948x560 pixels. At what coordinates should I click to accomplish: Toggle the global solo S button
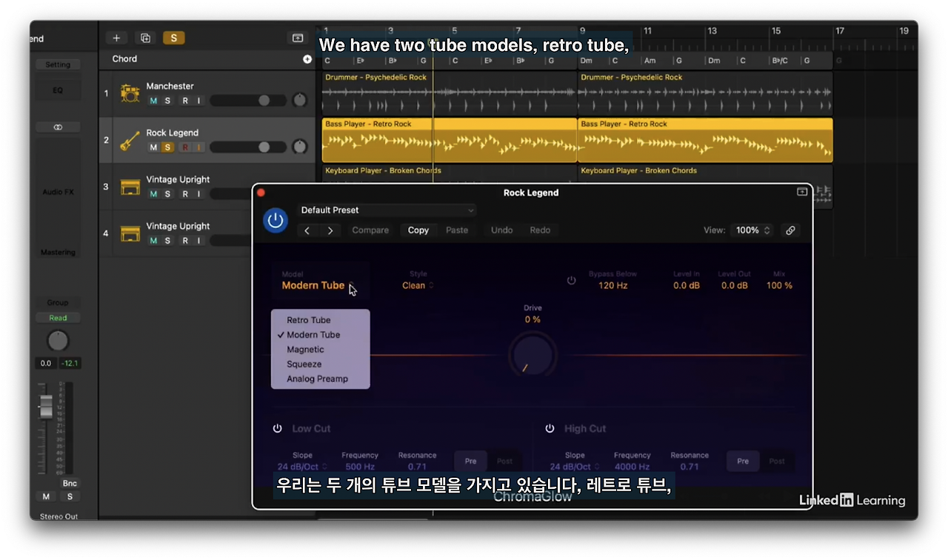coord(174,38)
